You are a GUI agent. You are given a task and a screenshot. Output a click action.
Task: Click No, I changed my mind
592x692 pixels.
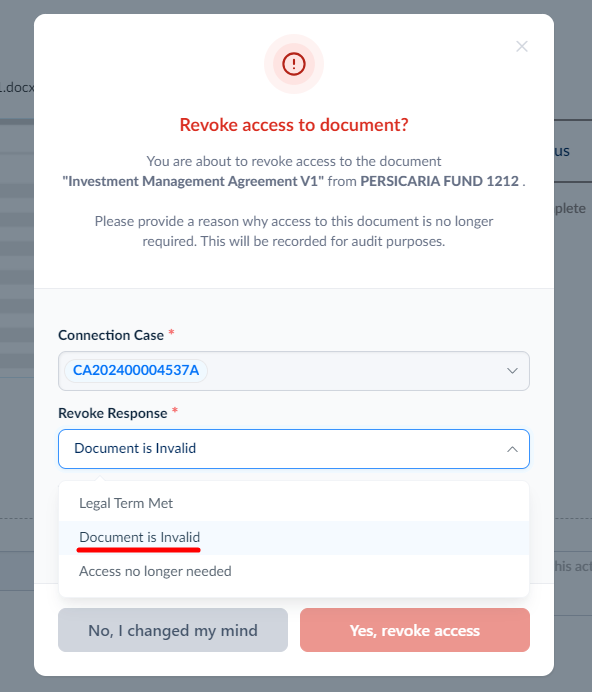point(173,630)
